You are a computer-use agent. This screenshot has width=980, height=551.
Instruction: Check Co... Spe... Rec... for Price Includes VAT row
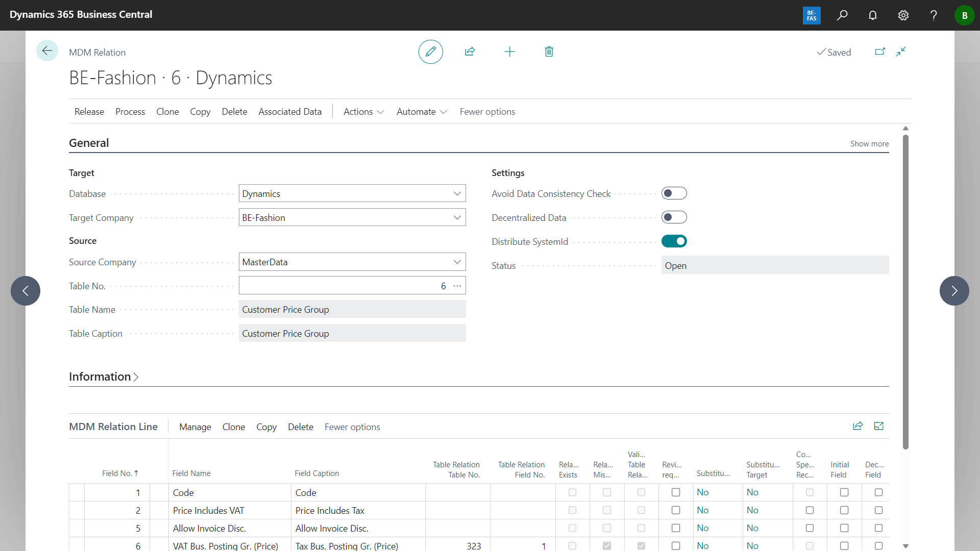tap(810, 510)
